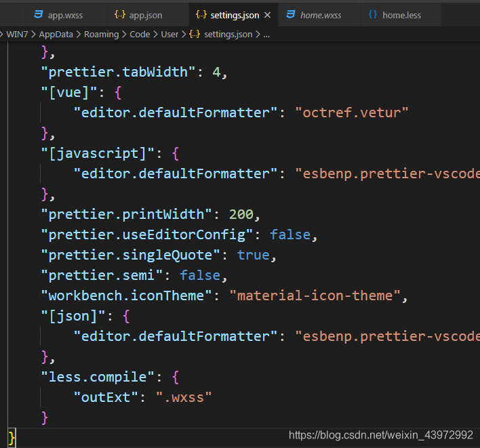Click the json block's editor.defaultFormatter key
The image size is (480, 448).
(176, 336)
